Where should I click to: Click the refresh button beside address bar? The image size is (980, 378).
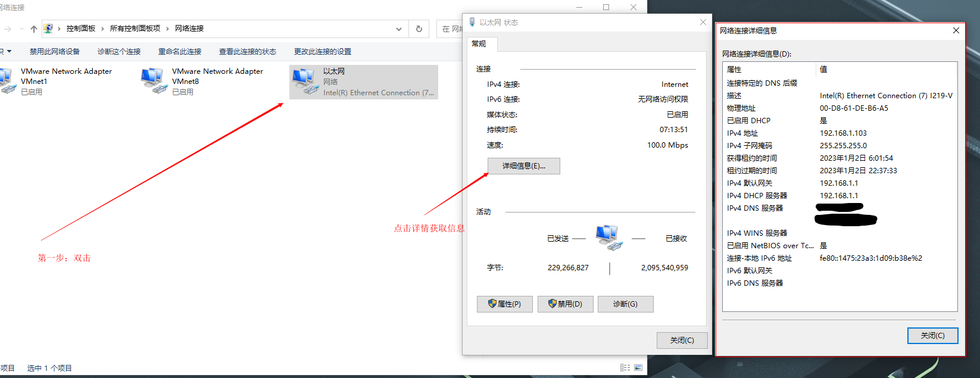click(x=419, y=29)
